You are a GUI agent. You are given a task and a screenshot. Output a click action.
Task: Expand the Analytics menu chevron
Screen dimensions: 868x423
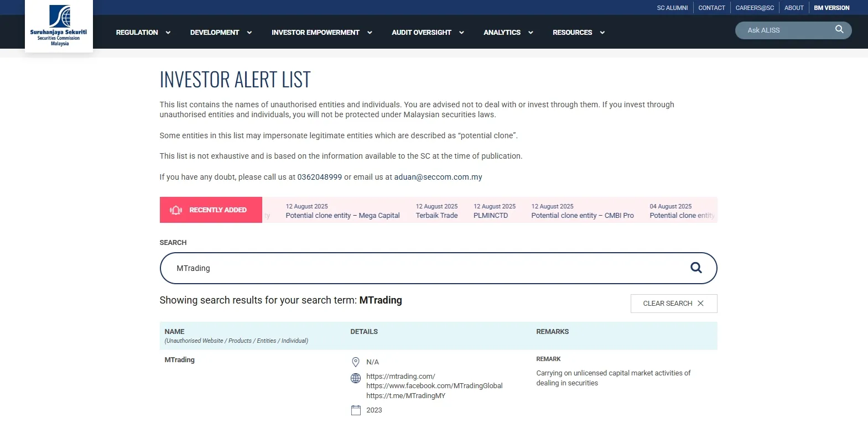(x=531, y=33)
